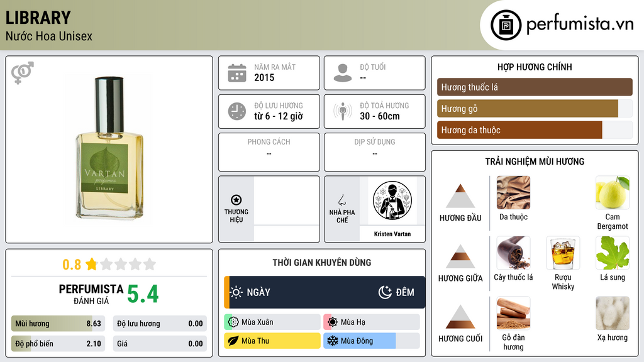The image size is (644, 362).
Task: Click the filled gold rating star
Action: coord(91,264)
